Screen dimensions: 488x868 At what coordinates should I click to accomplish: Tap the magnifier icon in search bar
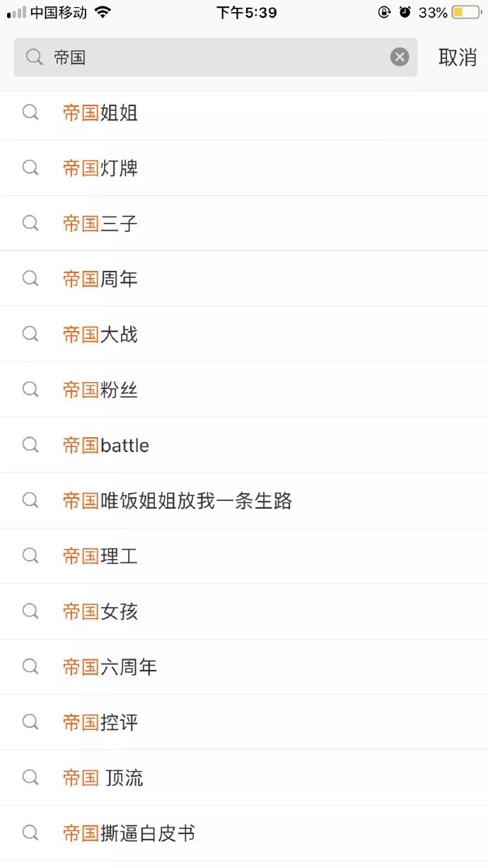click(34, 57)
